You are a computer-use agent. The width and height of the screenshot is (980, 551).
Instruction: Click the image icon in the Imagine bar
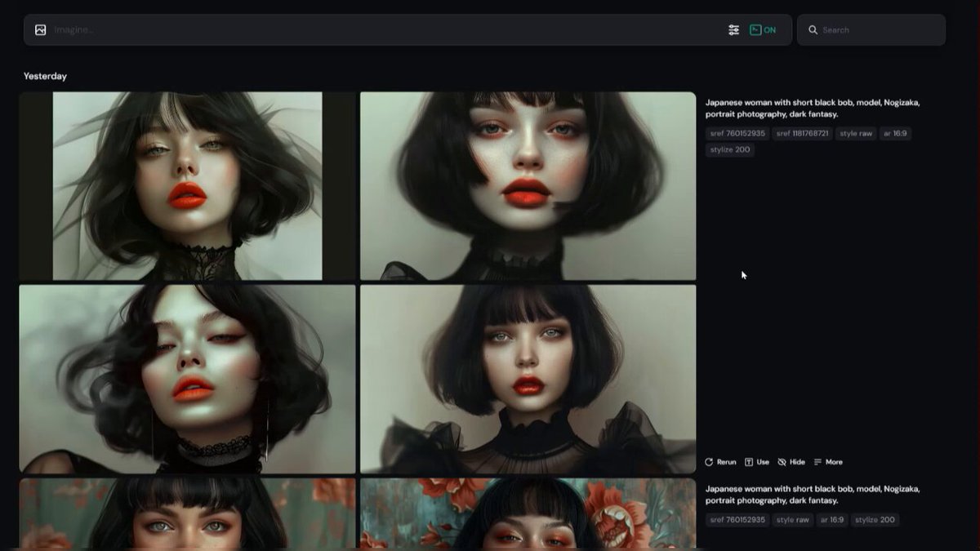pos(40,30)
